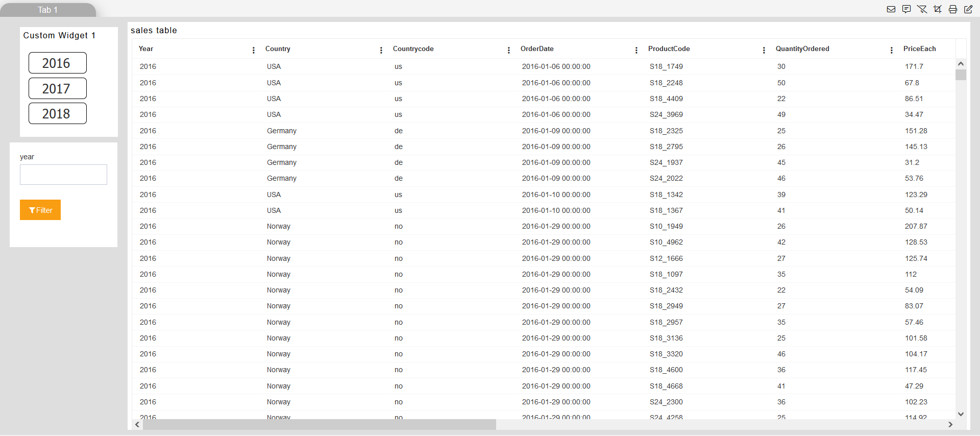Click the orange Filter button

tap(40, 210)
